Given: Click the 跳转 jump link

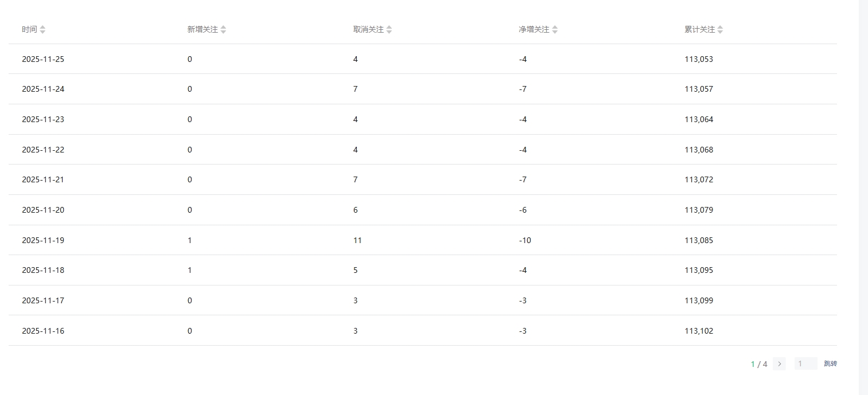Looking at the screenshot, I should point(830,363).
